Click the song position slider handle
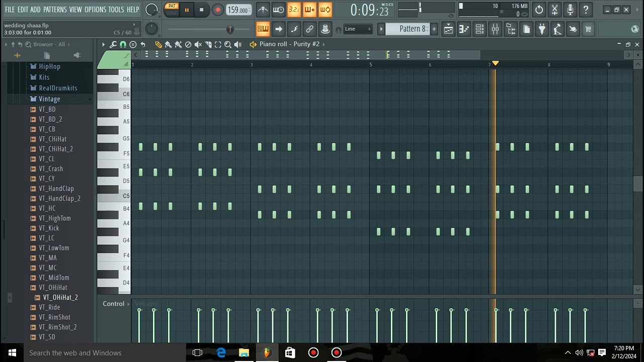Viewport: 644px width, 362px height. pyautogui.click(x=230, y=29)
